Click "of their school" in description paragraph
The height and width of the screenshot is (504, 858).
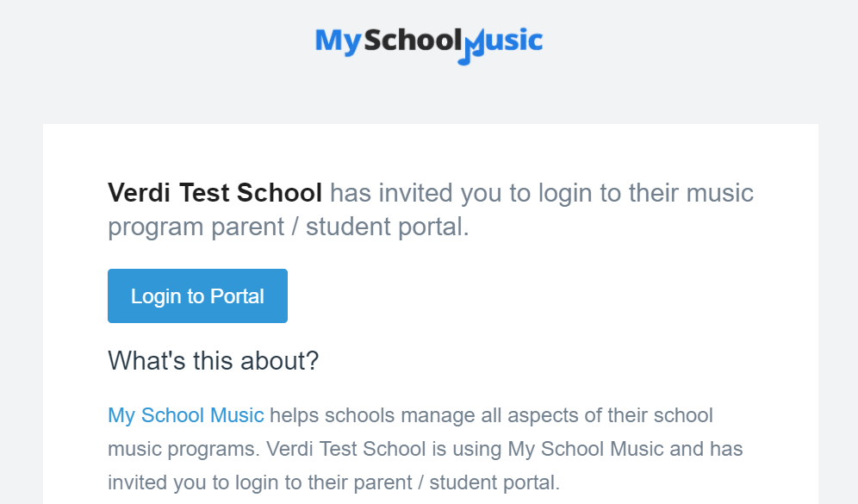tap(649, 415)
